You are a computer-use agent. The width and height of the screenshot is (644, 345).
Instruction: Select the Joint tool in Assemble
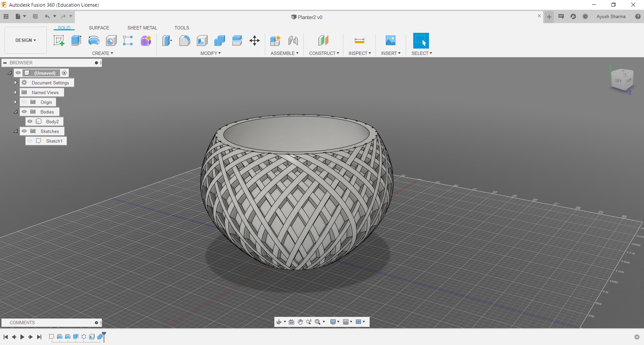(x=293, y=41)
